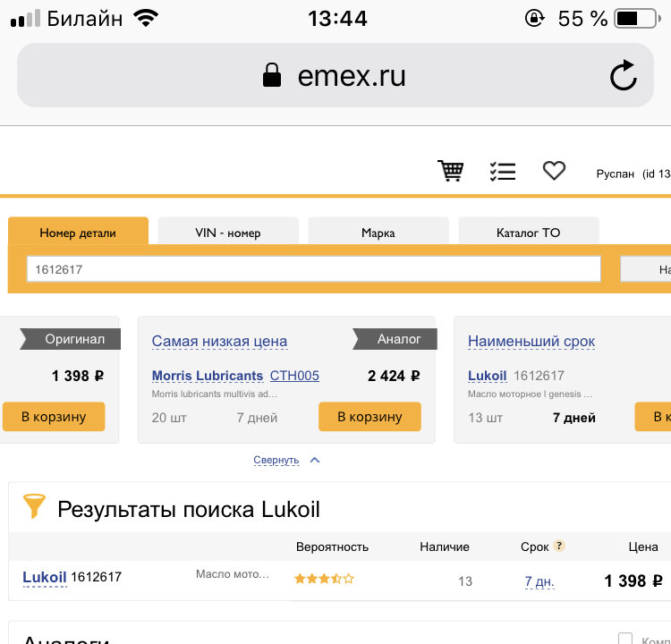This screenshot has width=671, height=644.
Task: Expand the Самая низкая цена offer list
Action: tap(219, 341)
